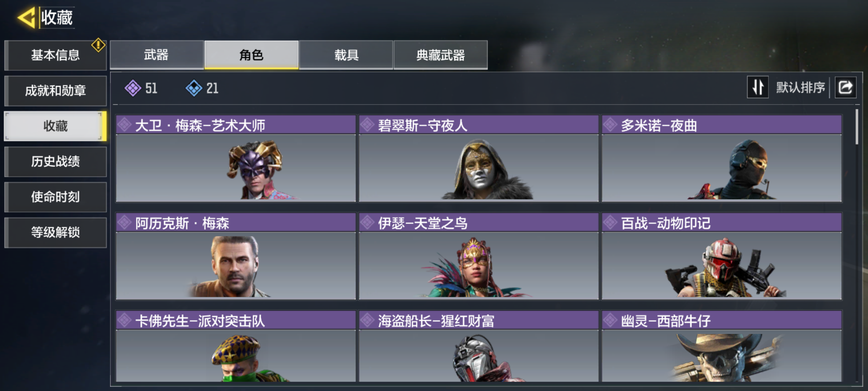Click diamond icon beside 大卫·梅森-艺术大师
Screen dimensions: 868x391
point(124,125)
